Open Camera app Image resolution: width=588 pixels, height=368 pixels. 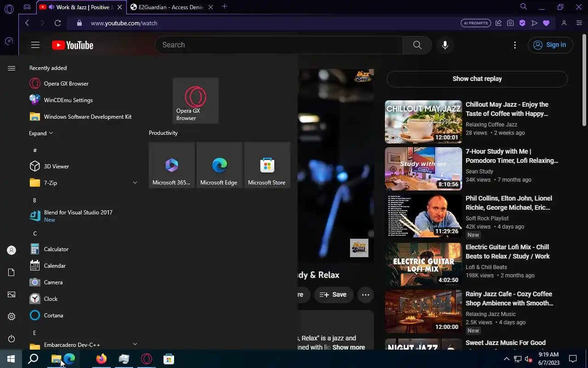(83, 282)
